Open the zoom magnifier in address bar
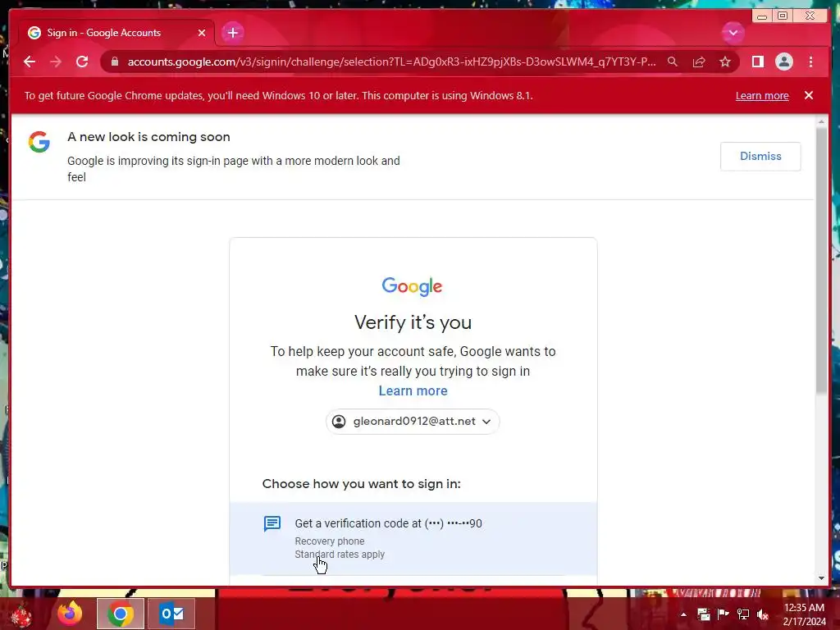 673,62
